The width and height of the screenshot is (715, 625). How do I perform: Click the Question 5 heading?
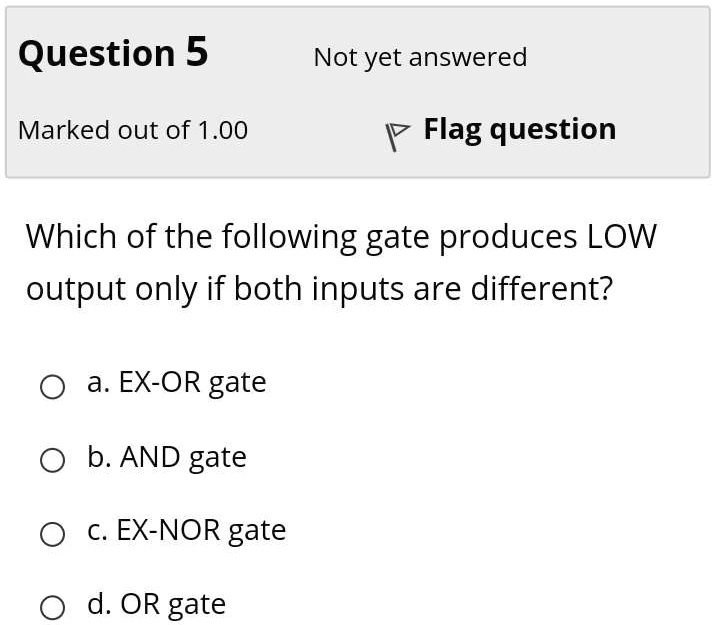pos(114,53)
